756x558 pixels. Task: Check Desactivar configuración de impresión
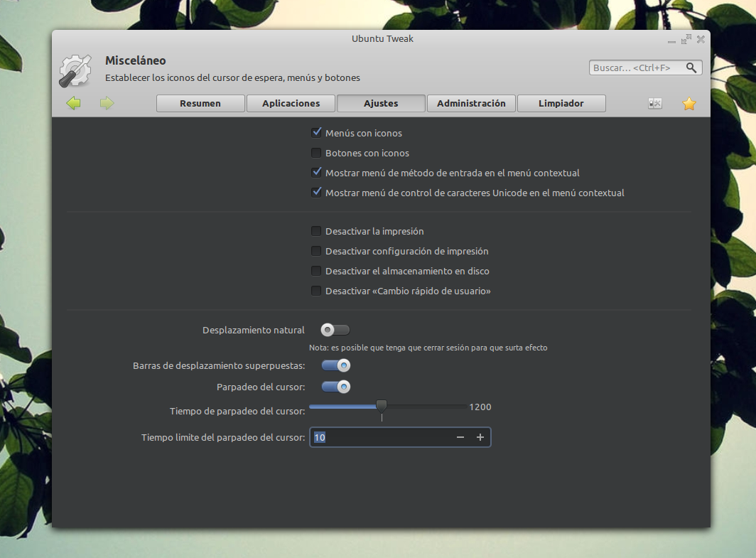(316, 251)
